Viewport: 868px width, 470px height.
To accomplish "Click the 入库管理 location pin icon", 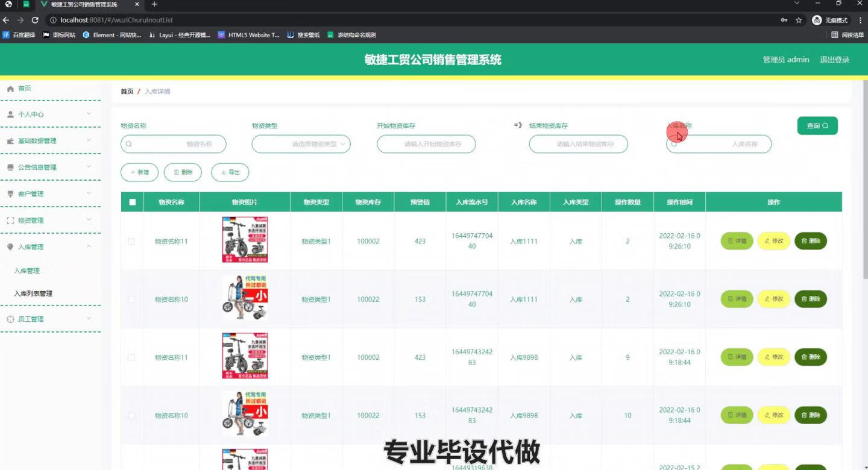I will pyautogui.click(x=9, y=246).
